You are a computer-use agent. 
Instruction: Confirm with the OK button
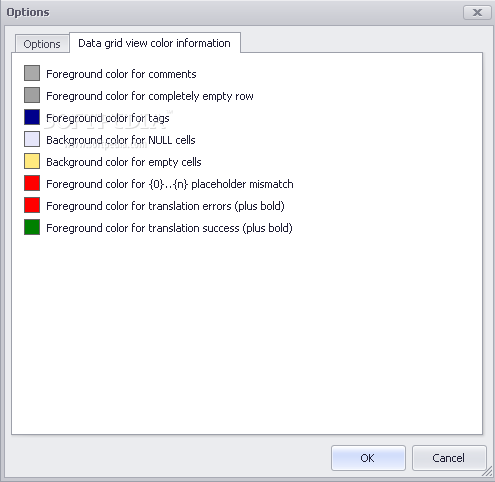(368, 458)
